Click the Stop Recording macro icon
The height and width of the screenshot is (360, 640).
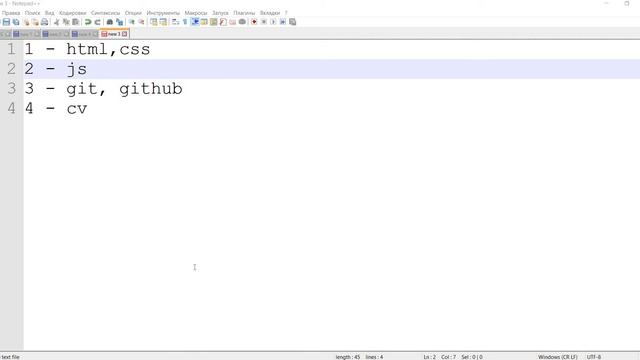tap(264, 22)
